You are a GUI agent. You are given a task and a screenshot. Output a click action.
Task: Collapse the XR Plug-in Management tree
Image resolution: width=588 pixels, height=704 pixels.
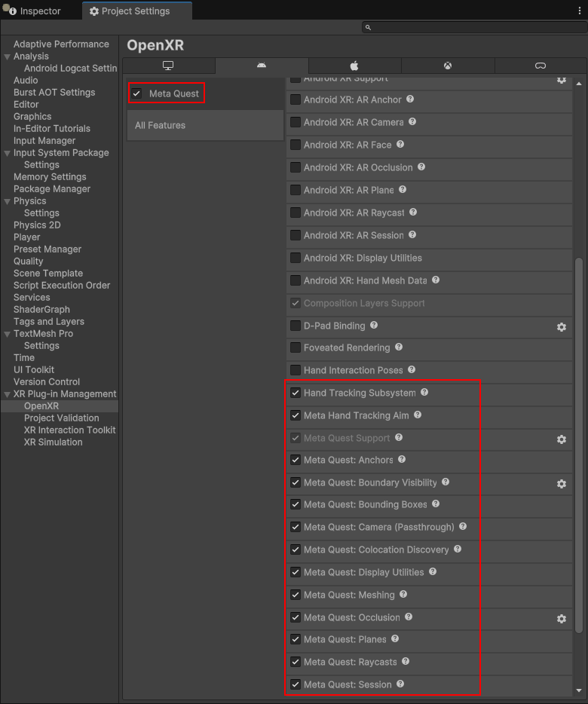point(8,394)
